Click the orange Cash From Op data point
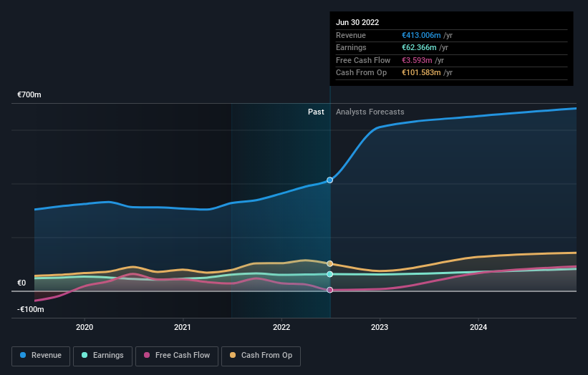This screenshot has width=588, height=375. point(329,264)
